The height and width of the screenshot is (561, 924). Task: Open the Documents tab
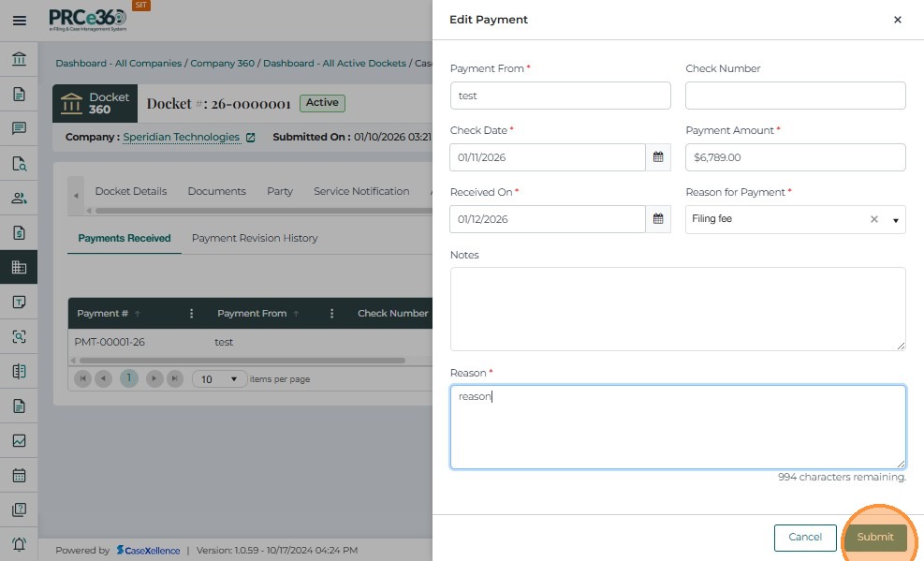(x=216, y=191)
